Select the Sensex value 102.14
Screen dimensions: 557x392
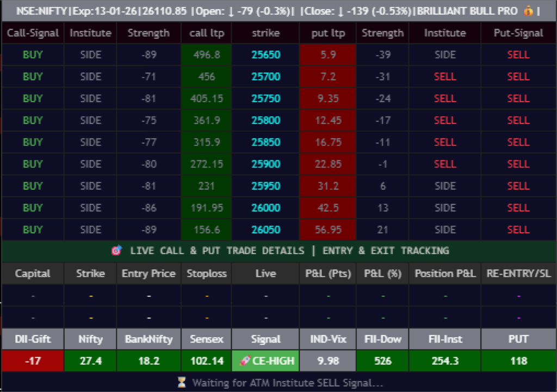click(206, 361)
